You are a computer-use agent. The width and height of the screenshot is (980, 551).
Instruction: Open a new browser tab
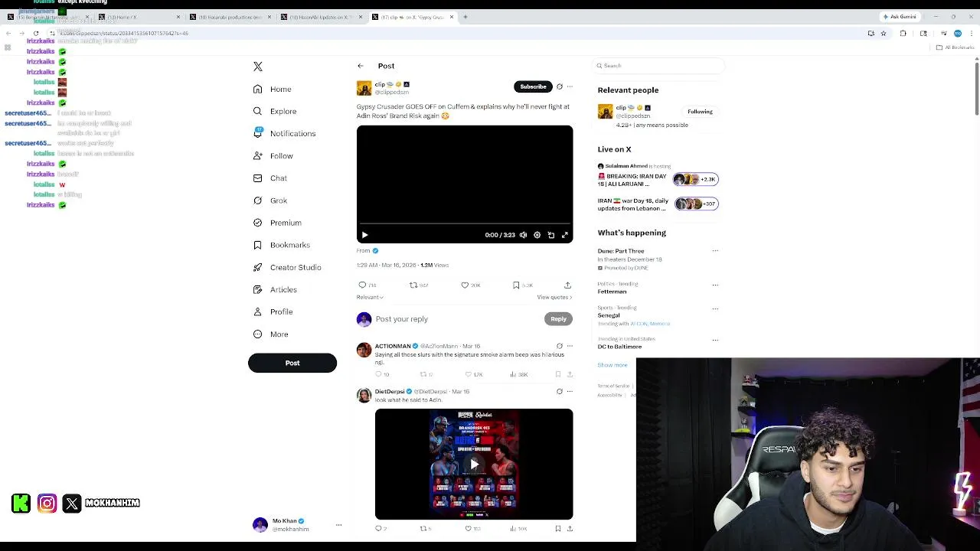465,17
